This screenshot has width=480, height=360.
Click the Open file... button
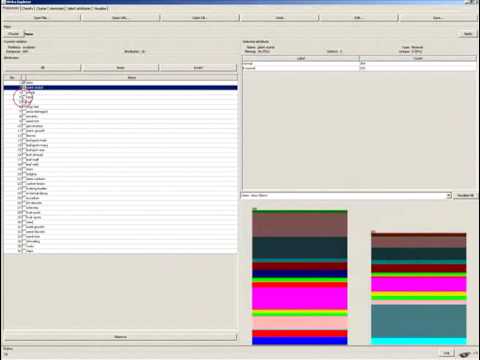pyautogui.click(x=41, y=18)
